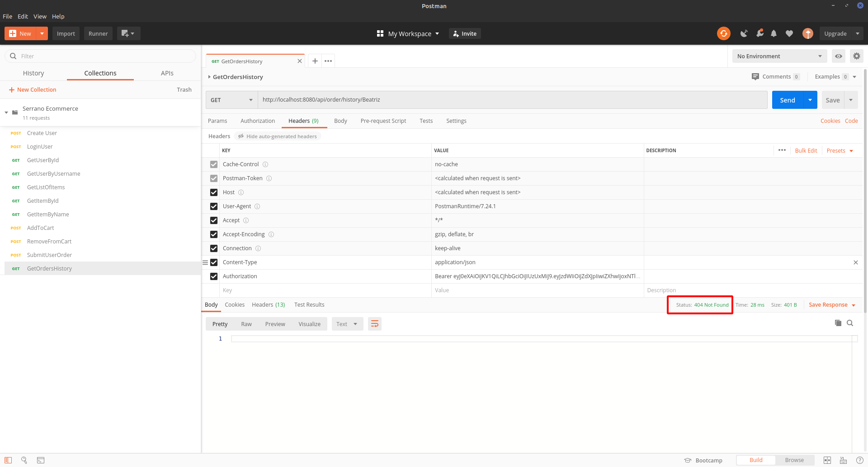Switch to the History sidebar tab
Viewport: 868px width, 467px height.
pos(33,73)
